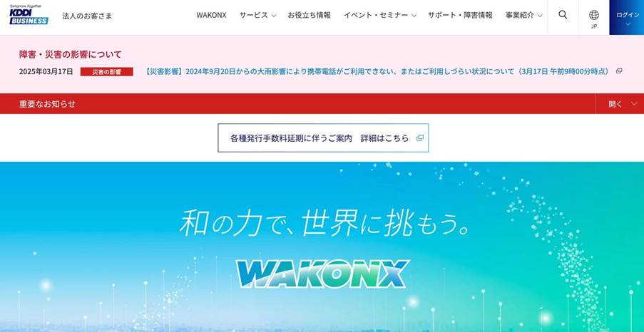Viewport: 644px width, 332px height.
Task: Click 和の力で、世界に挑もう hero banner text
Action: [324, 222]
